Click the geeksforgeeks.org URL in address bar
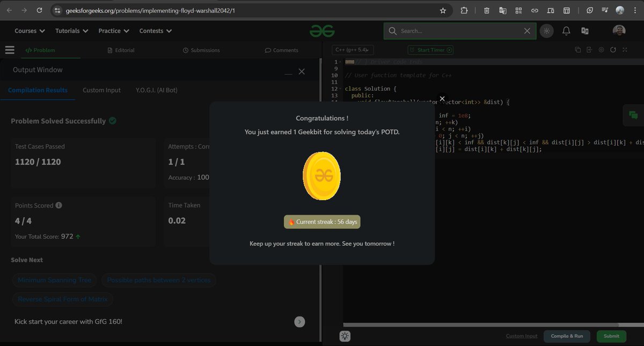 tap(150, 10)
